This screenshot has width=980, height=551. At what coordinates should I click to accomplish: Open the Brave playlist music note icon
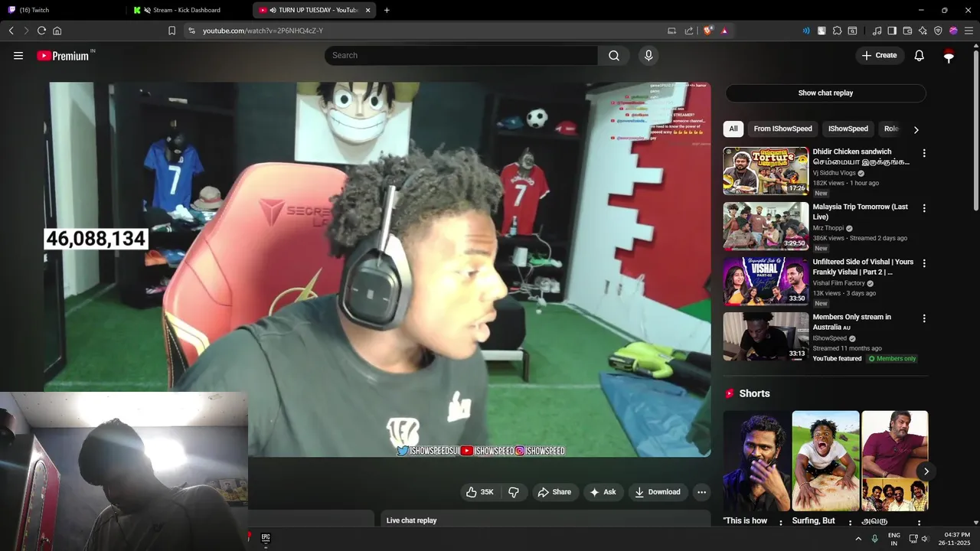click(877, 31)
